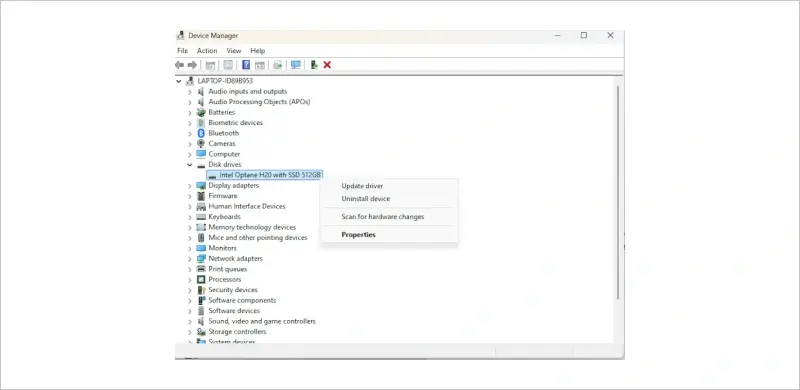The width and height of the screenshot is (800, 390).
Task: Click the Forward arrow in the toolbar
Action: tap(192, 65)
